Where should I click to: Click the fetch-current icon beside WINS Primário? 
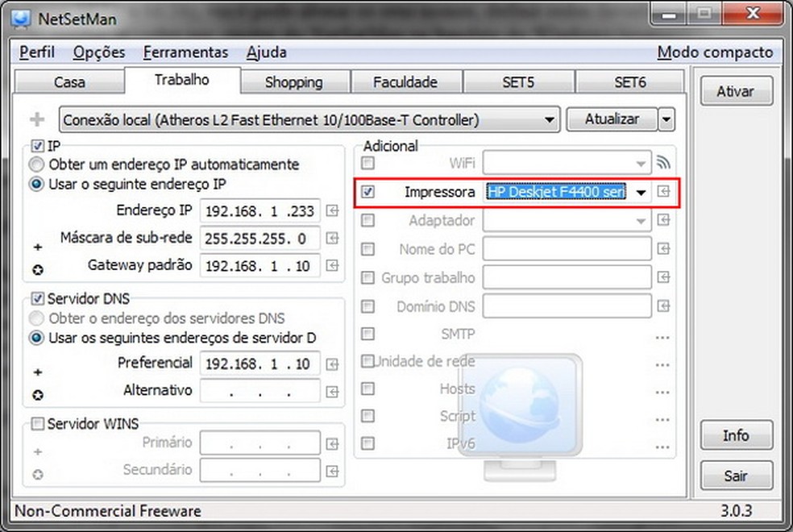(332, 444)
